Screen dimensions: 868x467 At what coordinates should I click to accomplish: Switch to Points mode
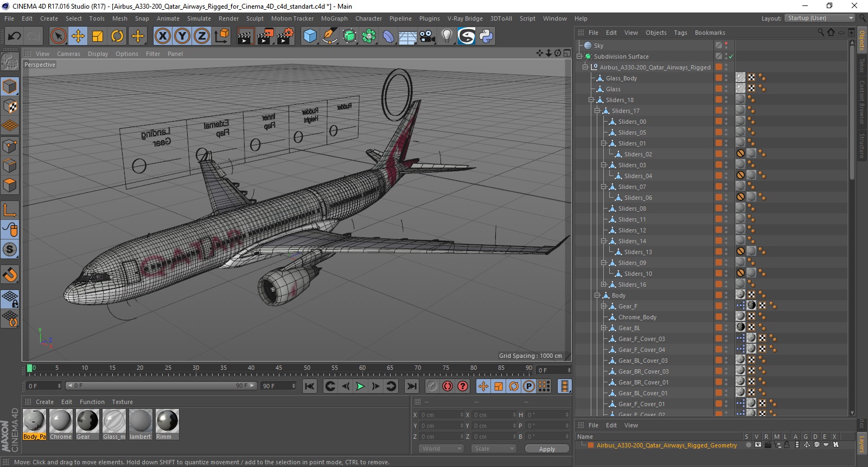(x=10, y=146)
